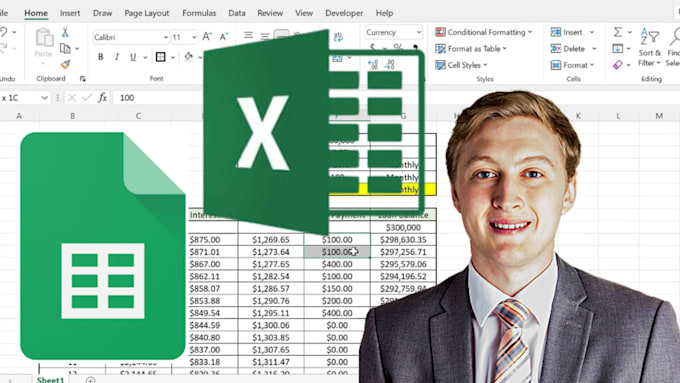Click the Insert cells icon
Screen dimensions: 680x383
(556, 32)
